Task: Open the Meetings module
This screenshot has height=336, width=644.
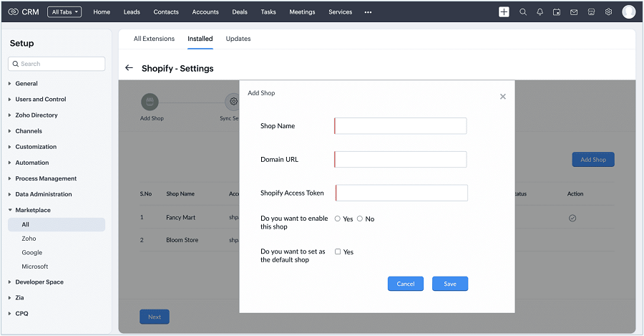Action: tap(302, 12)
